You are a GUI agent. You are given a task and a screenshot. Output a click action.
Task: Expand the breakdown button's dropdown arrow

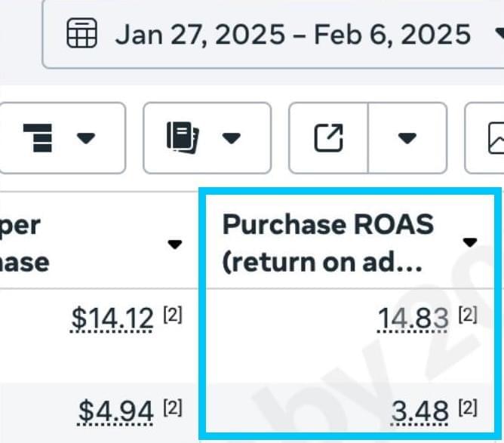[86, 138]
